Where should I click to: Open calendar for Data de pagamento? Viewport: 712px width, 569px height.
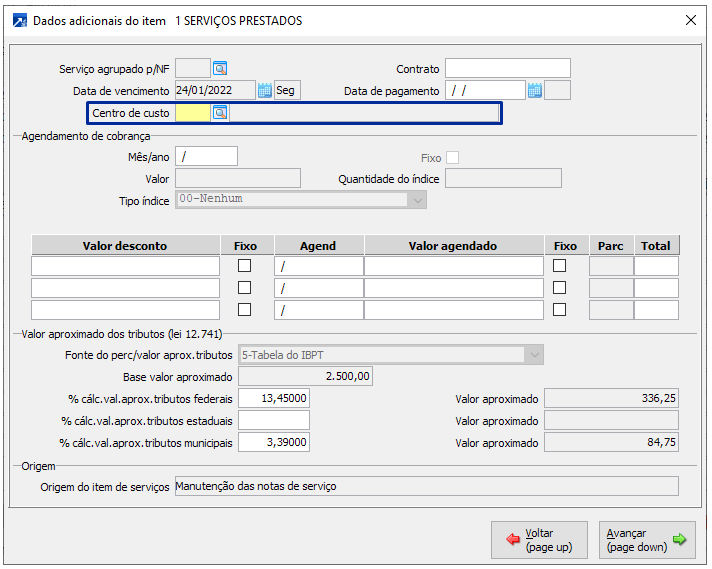coord(535,90)
